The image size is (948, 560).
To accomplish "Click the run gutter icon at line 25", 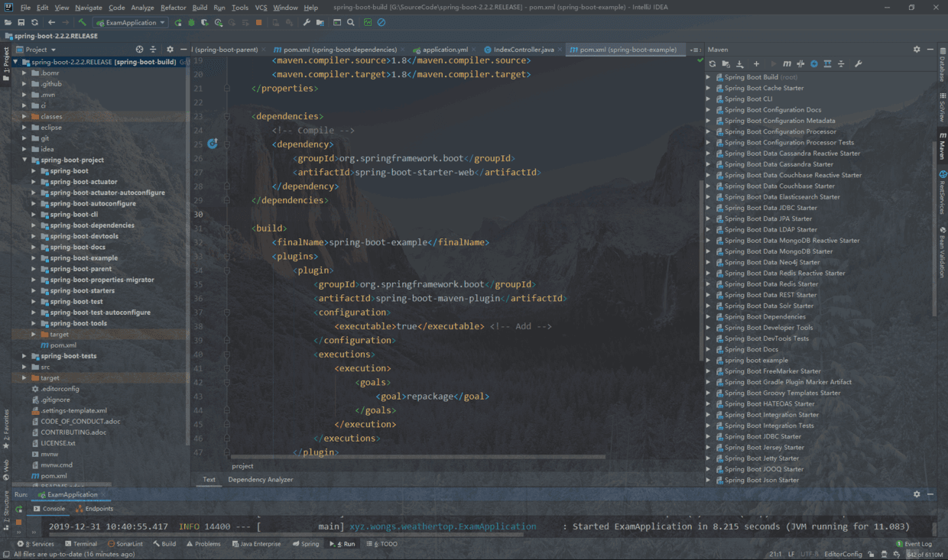I will click(x=213, y=144).
